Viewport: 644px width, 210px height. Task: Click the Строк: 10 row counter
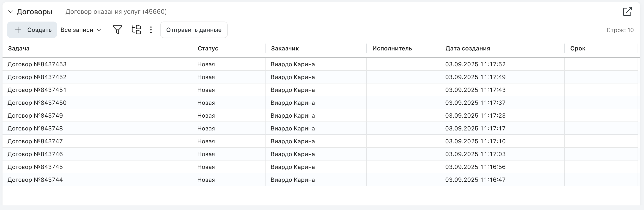pos(620,30)
